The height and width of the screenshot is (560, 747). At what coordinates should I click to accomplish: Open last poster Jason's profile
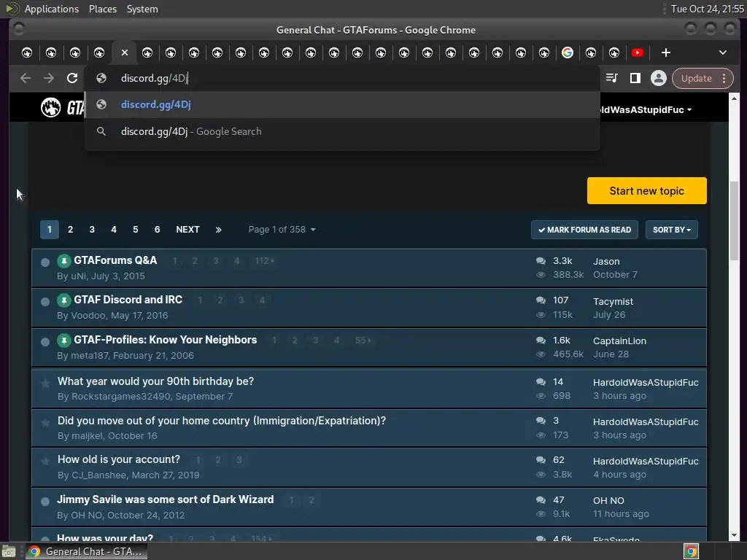606,262
